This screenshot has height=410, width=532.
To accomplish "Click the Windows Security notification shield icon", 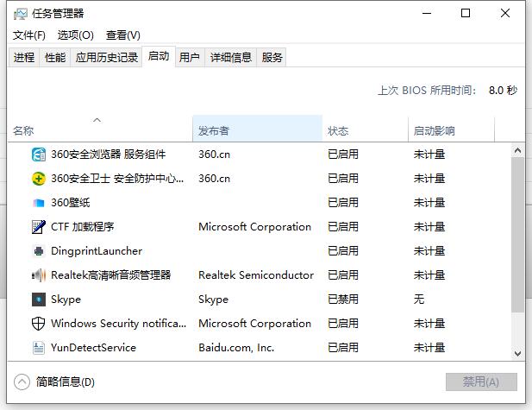I will click(x=38, y=324).
